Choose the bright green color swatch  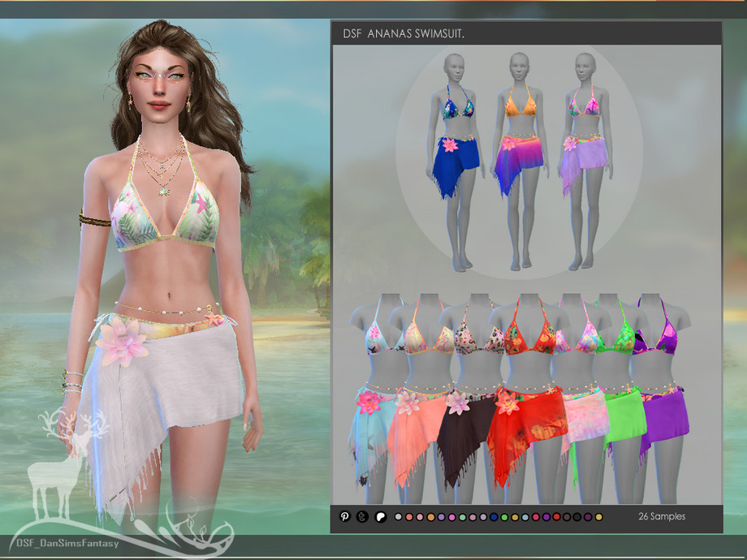pos(504,517)
